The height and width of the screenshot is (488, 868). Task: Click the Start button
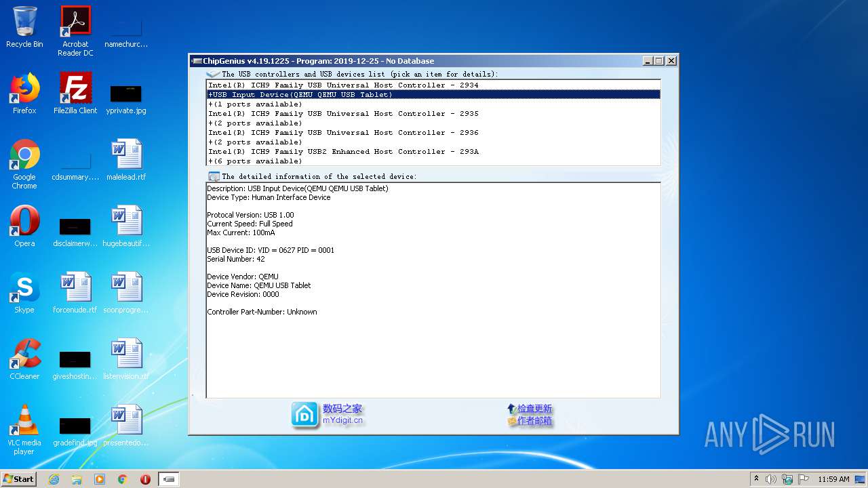coord(19,479)
